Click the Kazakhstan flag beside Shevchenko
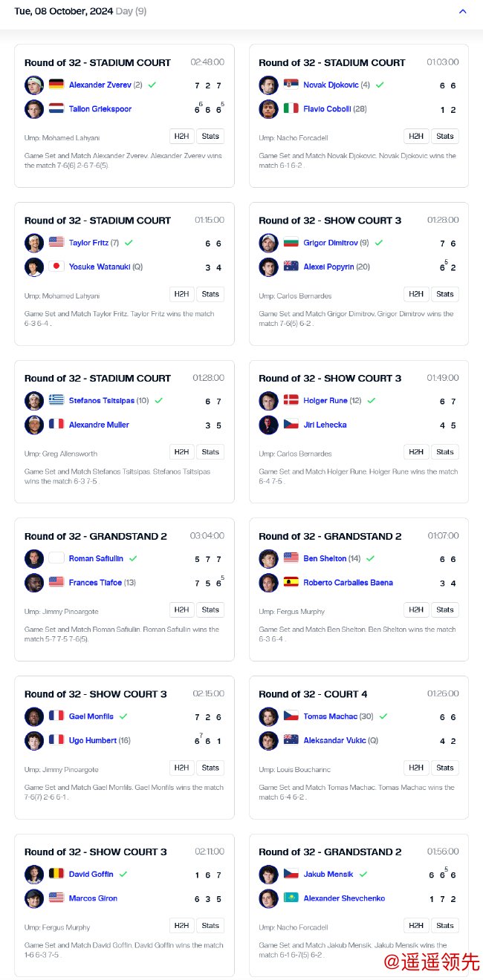This screenshot has width=483, height=980. 291,898
